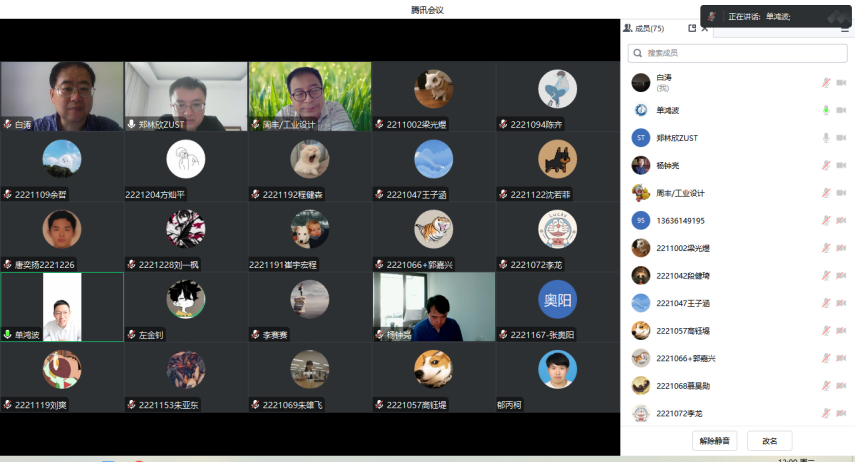Toggle microphone for 郑林欣ZUST in member list
Image resolution: width=855 pixels, height=462 pixels.
[x=826, y=138]
